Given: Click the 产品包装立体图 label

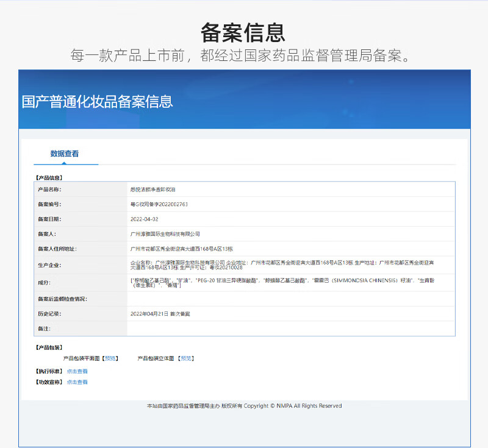Looking at the screenshot, I should (156, 358).
